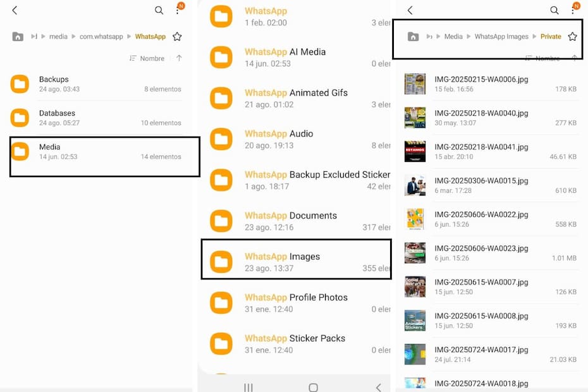588x392 pixels.
Task: Tap the WhatsApp Profile Photos folder icon
Action: click(221, 303)
